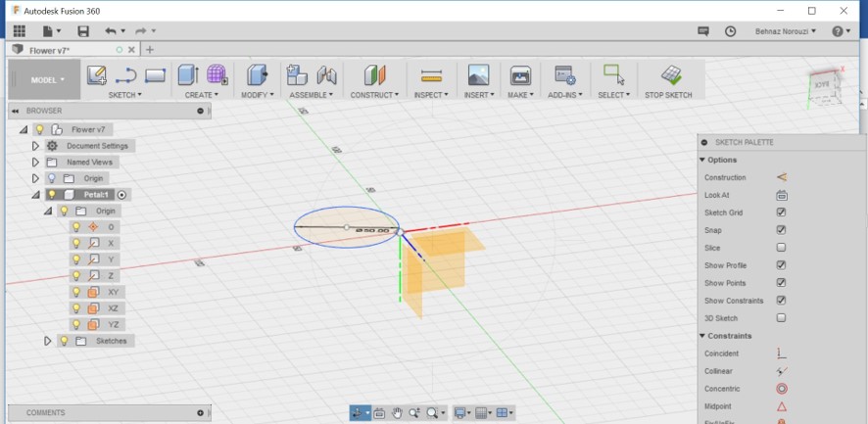
Task: Open the Display Settings dropdown in navigation bar
Action: click(461, 413)
